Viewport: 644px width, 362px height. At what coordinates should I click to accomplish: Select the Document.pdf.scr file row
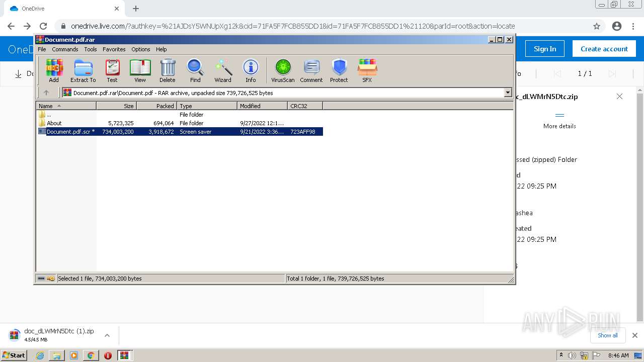(180, 132)
